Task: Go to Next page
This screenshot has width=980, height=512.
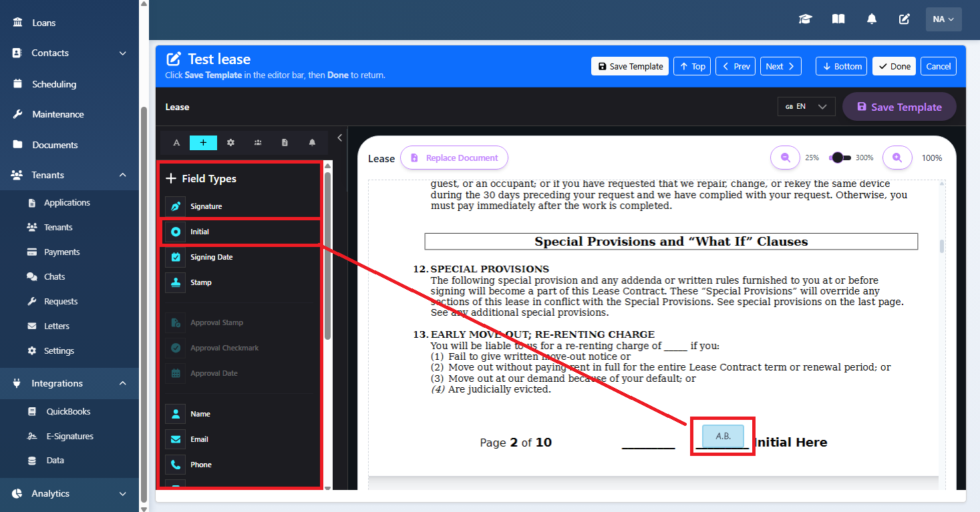Action: click(780, 66)
